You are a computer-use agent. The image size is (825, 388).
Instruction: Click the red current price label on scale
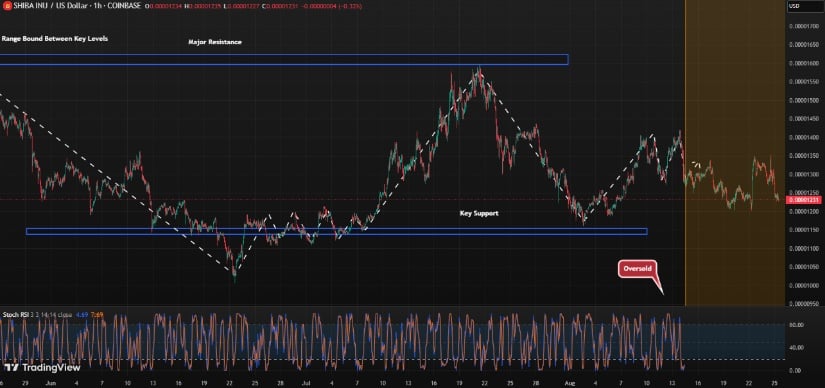click(x=803, y=200)
